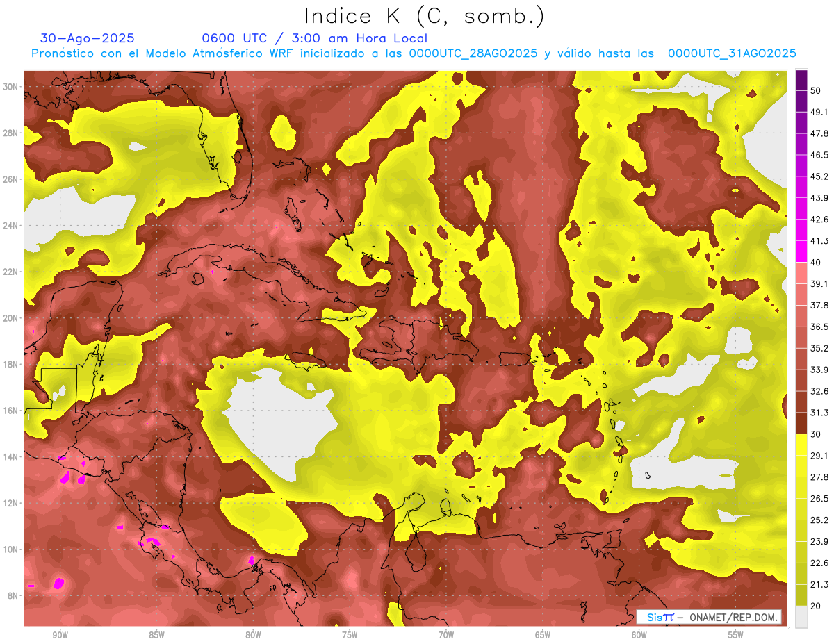Click the '28N' latitude label
Viewport: 834px width, 644px height.
click(x=10, y=133)
